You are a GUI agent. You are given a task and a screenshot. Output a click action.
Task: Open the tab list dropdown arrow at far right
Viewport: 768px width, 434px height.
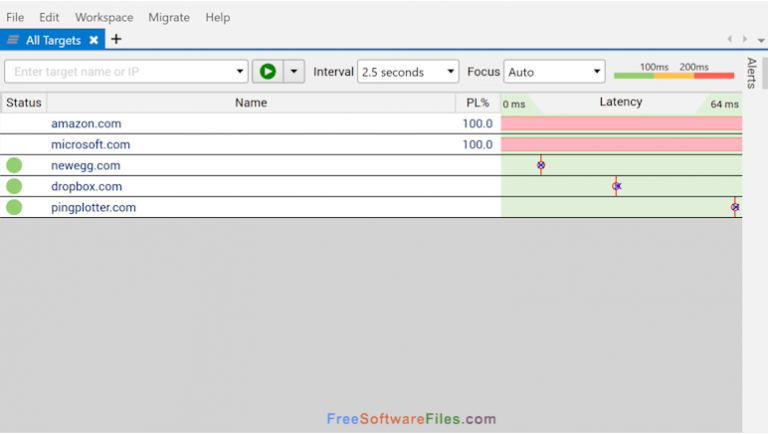(x=761, y=40)
